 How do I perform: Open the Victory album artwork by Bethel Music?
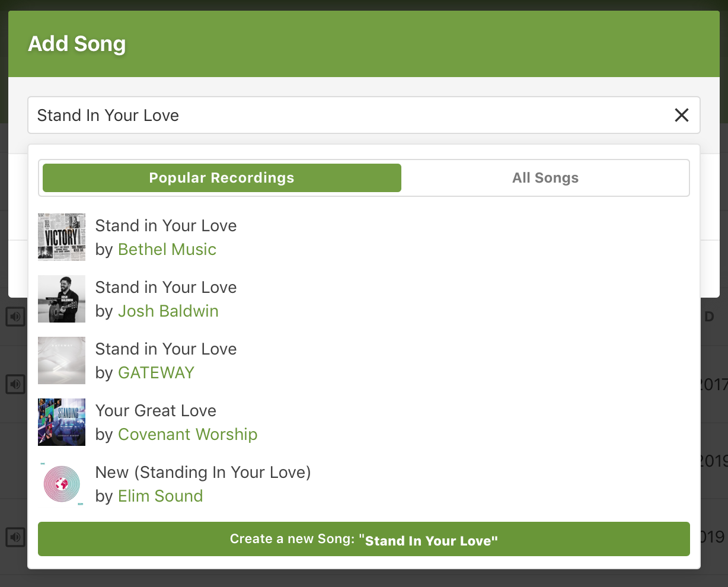pos(62,237)
